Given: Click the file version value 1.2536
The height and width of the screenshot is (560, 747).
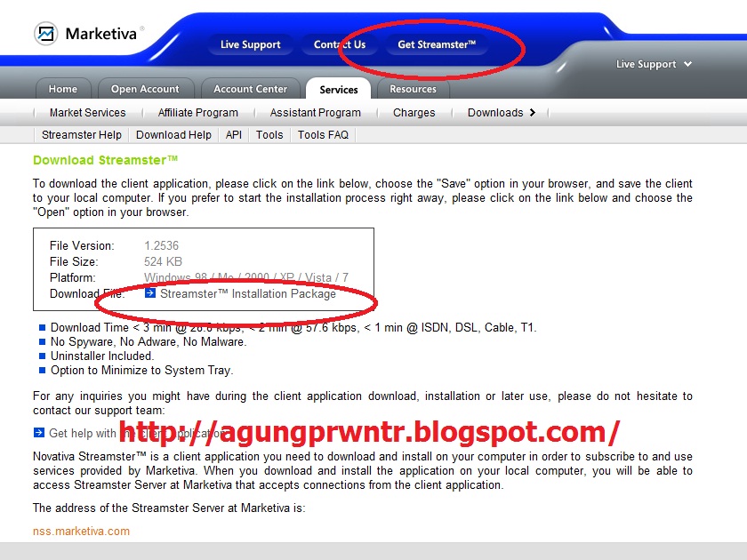Looking at the screenshot, I should point(162,245).
